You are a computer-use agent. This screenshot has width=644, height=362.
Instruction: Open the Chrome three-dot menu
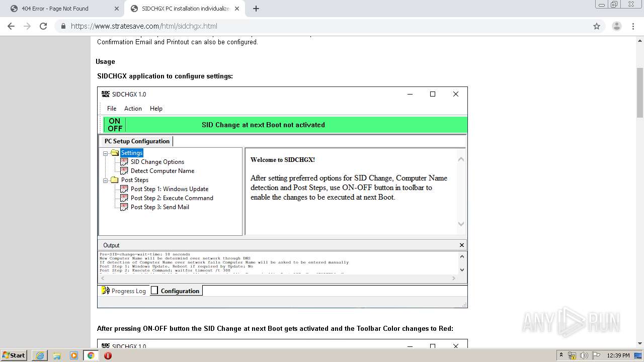click(633, 26)
